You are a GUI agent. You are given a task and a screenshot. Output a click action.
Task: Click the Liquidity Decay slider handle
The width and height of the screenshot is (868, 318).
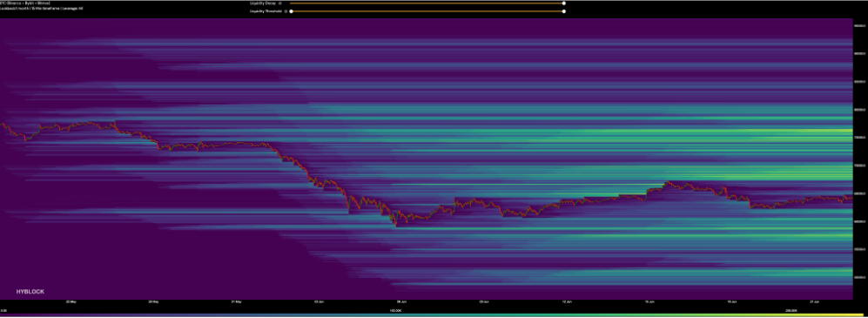[563, 3]
